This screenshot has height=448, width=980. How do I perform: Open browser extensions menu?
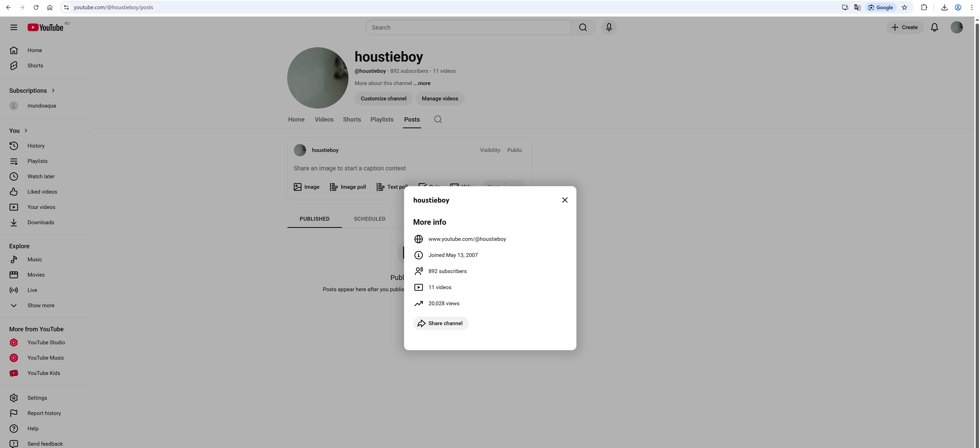[924, 7]
